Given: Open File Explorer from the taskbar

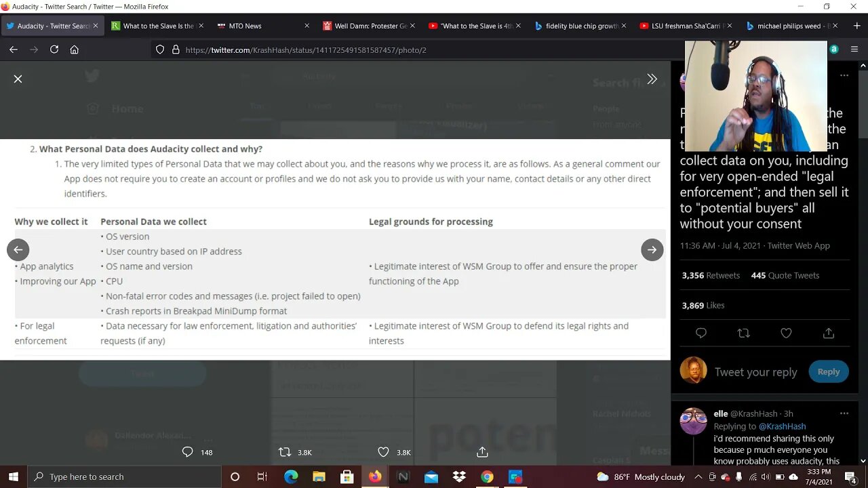Looking at the screenshot, I should click(319, 476).
